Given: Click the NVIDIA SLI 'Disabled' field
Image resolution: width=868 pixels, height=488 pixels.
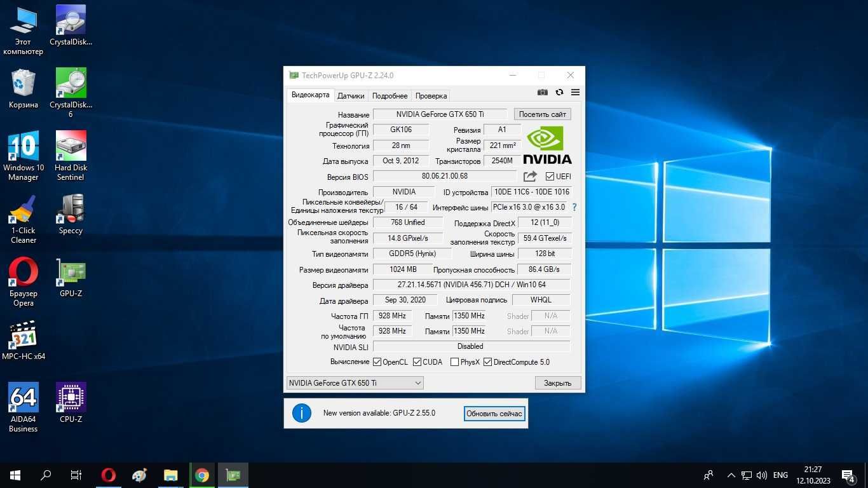Looking at the screenshot, I should [471, 346].
